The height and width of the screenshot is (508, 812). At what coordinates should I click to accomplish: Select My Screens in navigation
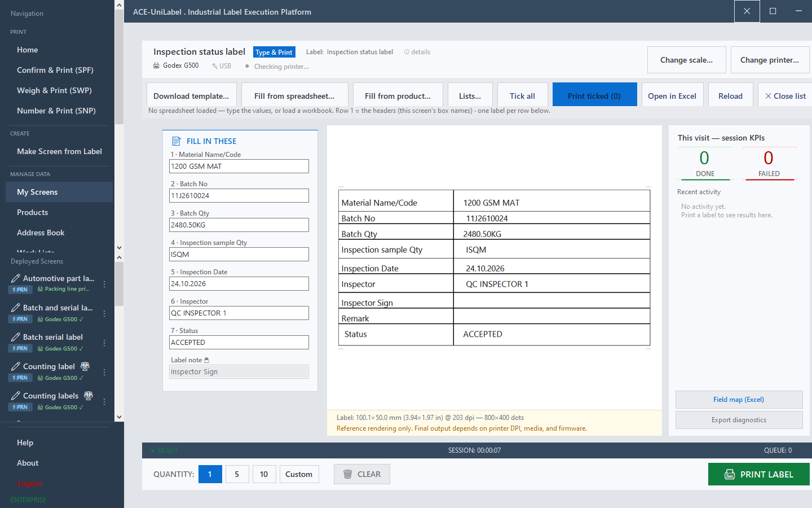59,192
